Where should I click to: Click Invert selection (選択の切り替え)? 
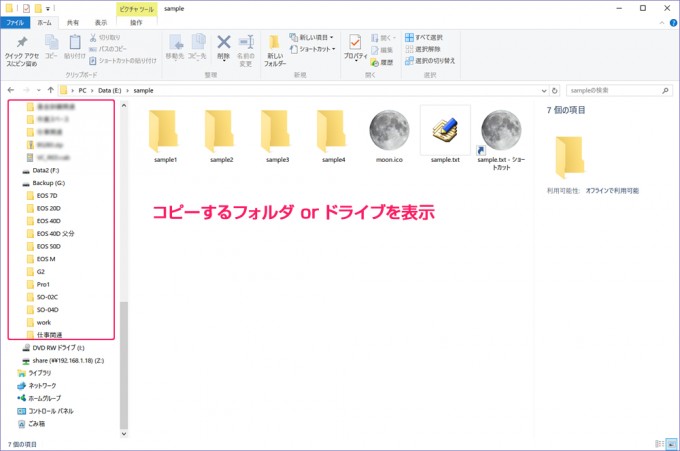[430, 61]
